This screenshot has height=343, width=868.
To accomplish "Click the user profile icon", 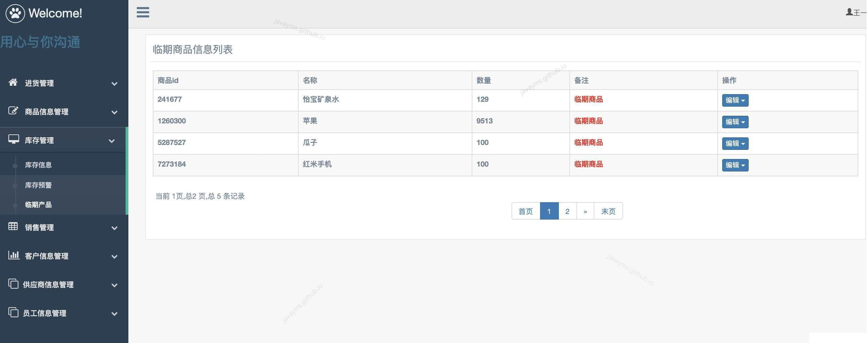I will pyautogui.click(x=849, y=12).
